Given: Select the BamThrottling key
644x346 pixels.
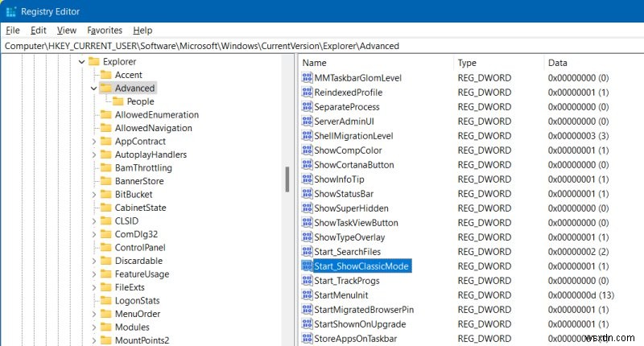Looking at the screenshot, I should pos(143,167).
